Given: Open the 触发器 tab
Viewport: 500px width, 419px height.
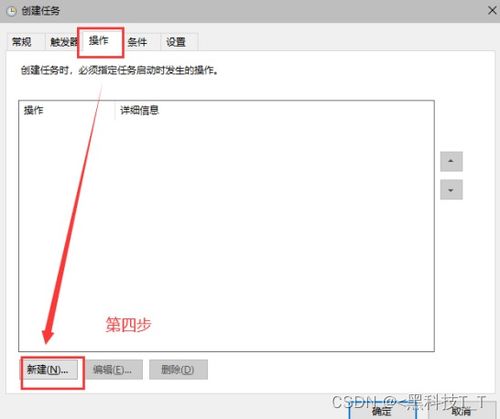Looking at the screenshot, I should tap(63, 42).
